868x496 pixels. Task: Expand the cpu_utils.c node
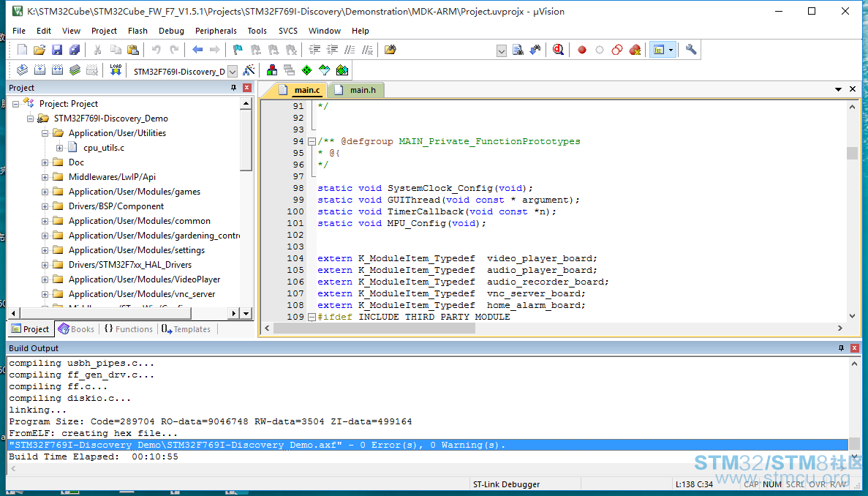click(x=59, y=148)
